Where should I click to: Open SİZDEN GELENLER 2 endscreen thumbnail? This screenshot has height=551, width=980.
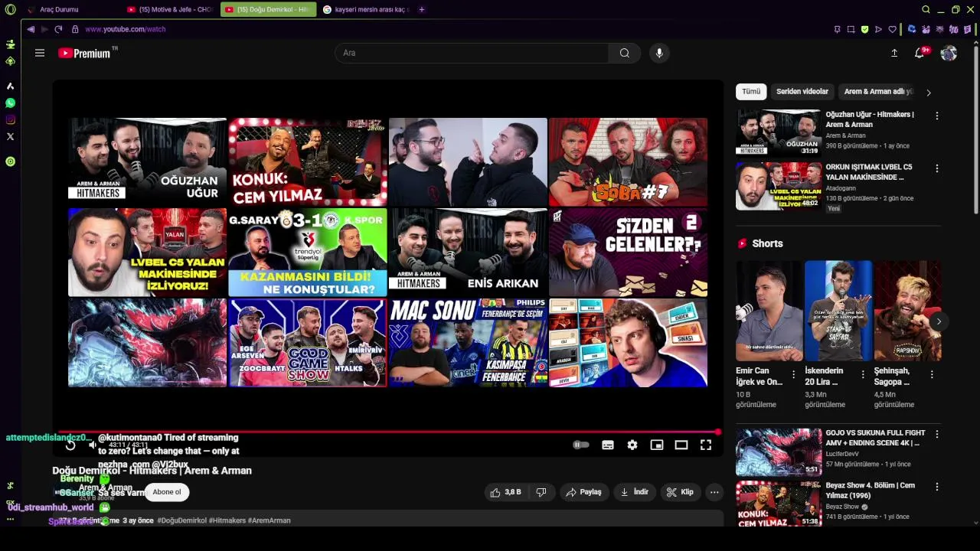(628, 253)
